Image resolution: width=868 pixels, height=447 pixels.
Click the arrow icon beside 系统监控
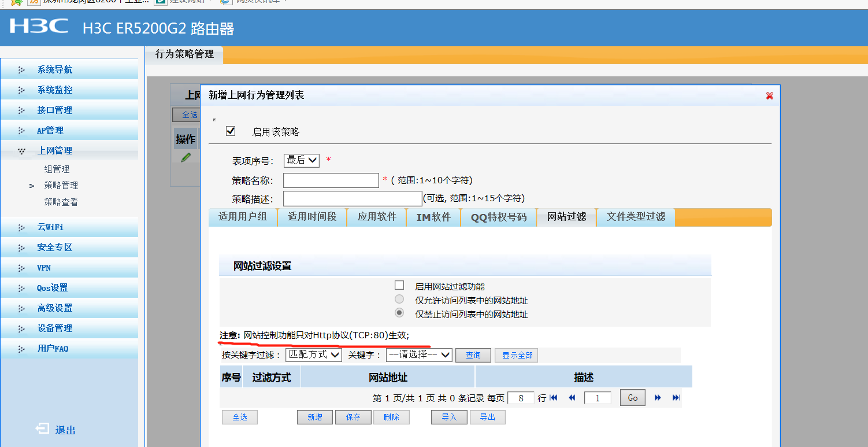click(x=22, y=90)
